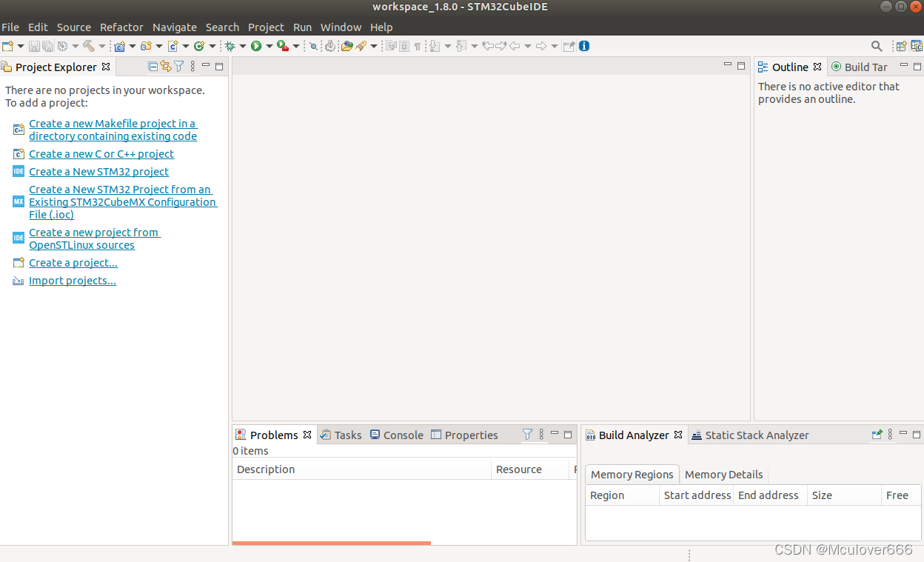Open the Help menu
The image size is (924, 562).
point(381,27)
